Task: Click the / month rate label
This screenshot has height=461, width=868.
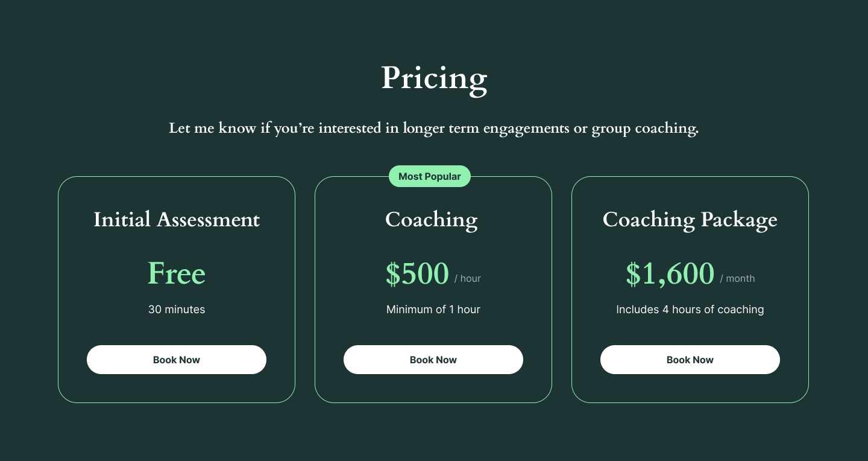Action: pos(737,279)
